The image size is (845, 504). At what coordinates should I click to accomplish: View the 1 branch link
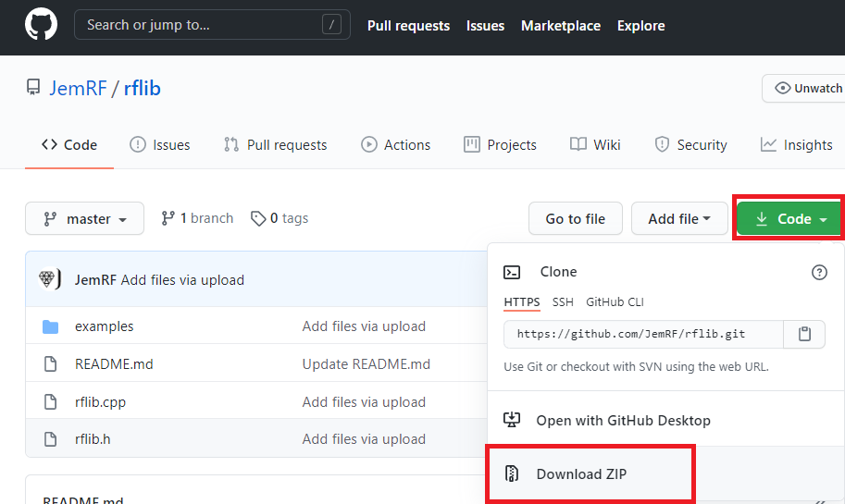pos(197,218)
